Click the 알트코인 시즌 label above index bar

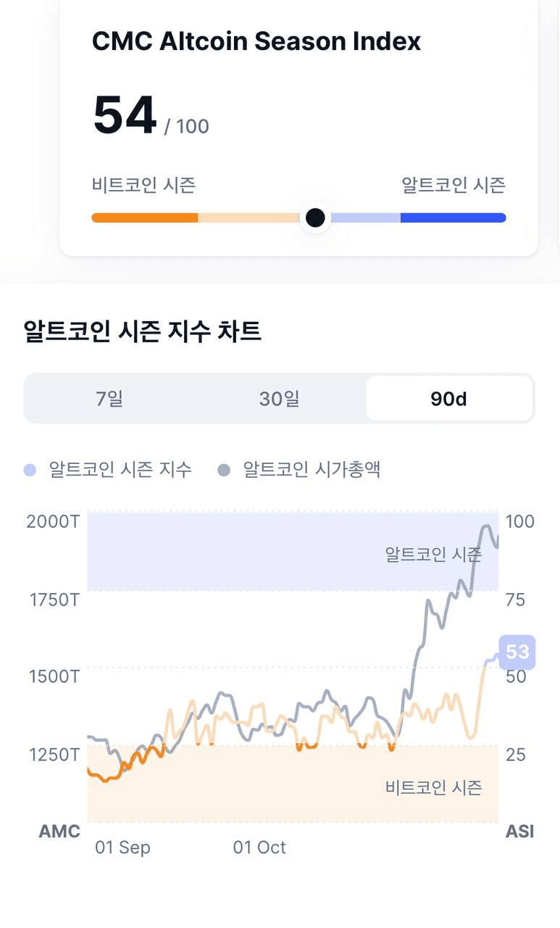pos(454,185)
